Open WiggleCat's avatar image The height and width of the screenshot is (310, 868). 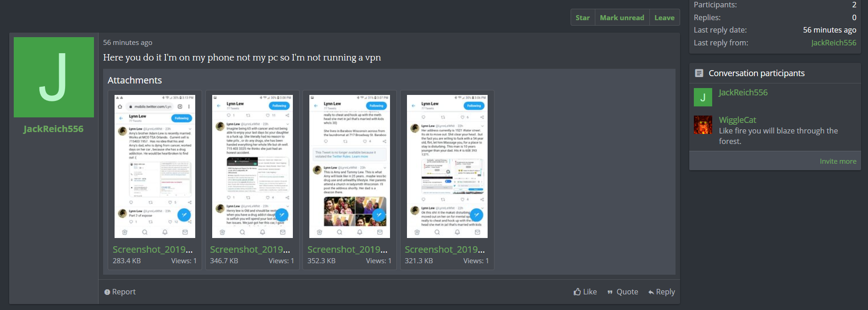point(703,125)
